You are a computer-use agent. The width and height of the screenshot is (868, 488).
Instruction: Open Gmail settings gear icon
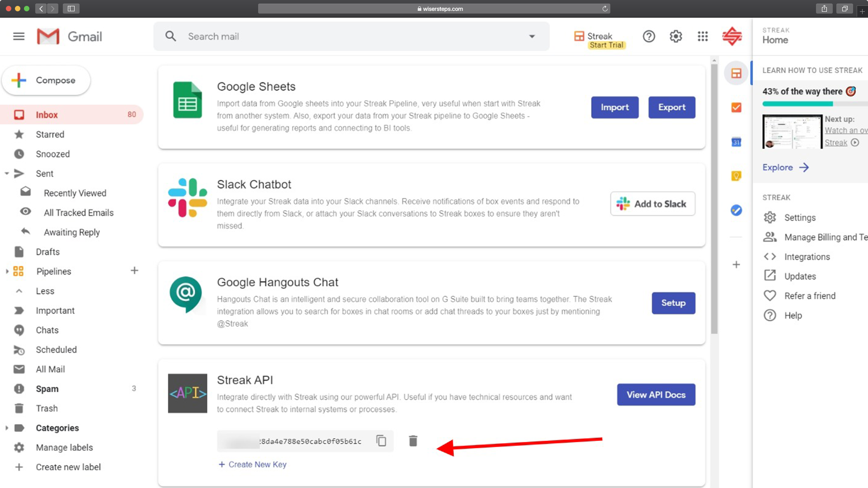pyautogui.click(x=676, y=37)
